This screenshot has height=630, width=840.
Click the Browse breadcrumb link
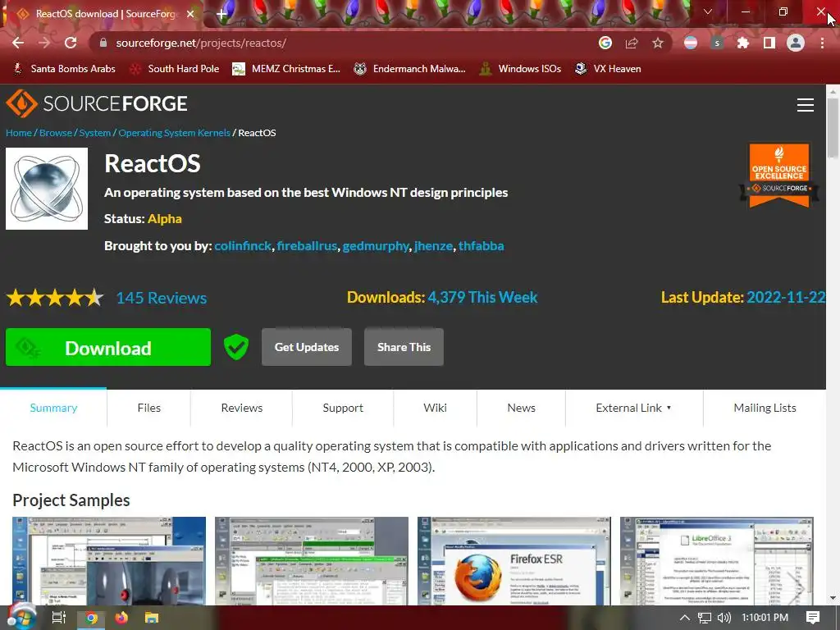pyautogui.click(x=56, y=133)
